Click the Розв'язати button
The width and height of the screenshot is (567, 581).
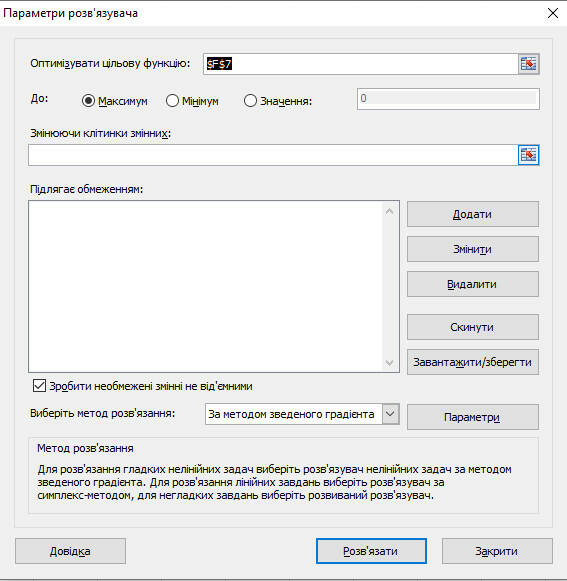click(371, 551)
